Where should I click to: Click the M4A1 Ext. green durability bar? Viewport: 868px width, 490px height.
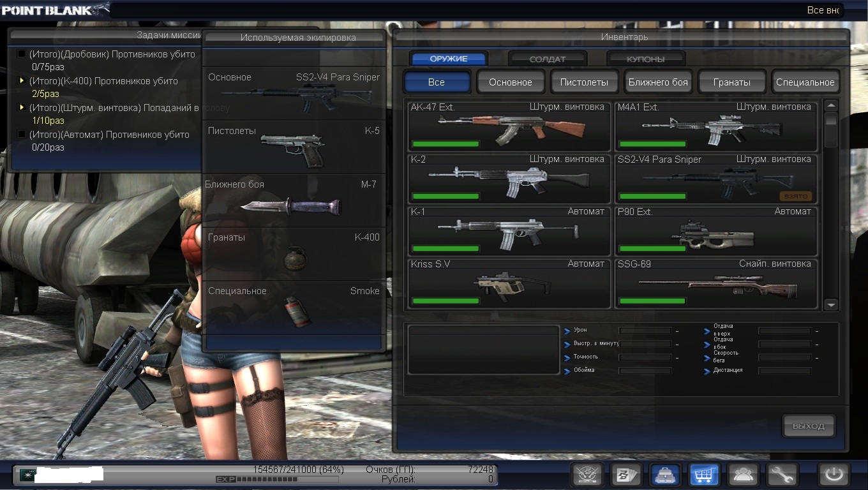[653, 144]
